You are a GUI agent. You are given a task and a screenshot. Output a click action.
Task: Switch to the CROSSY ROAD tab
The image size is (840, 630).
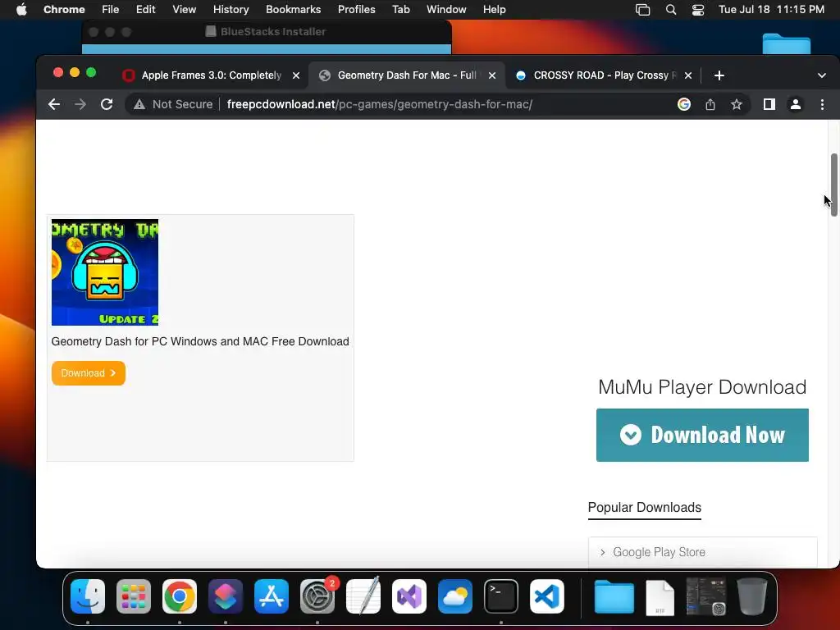(603, 75)
